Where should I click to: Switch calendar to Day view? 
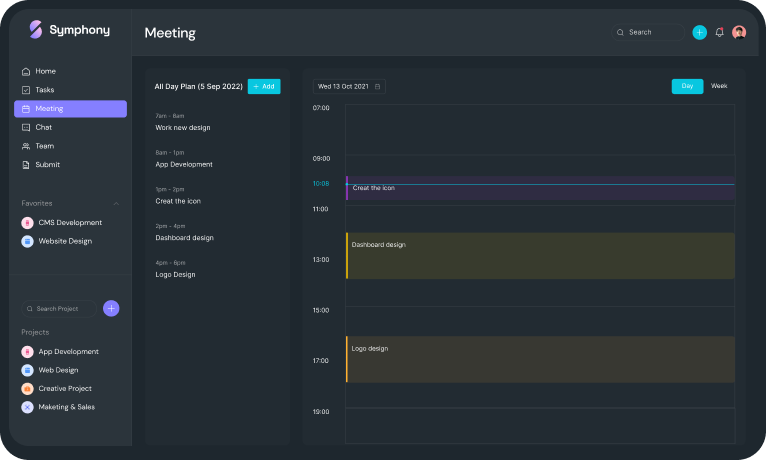(687, 86)
